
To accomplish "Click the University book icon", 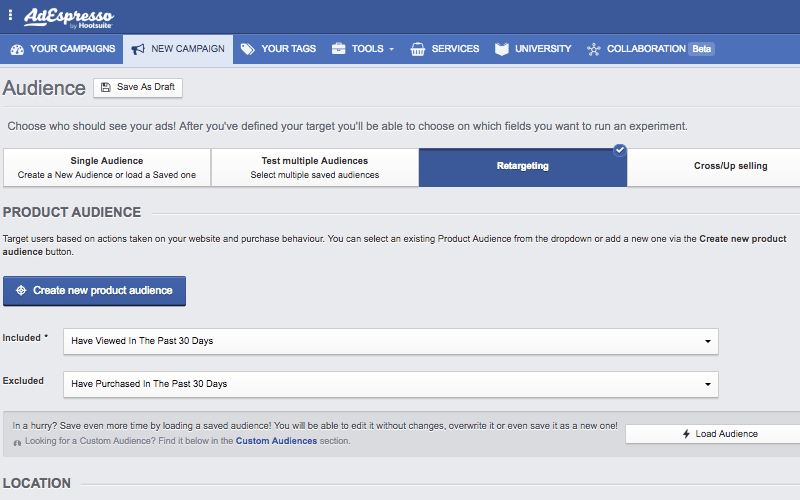I will (x=502, y=49).
